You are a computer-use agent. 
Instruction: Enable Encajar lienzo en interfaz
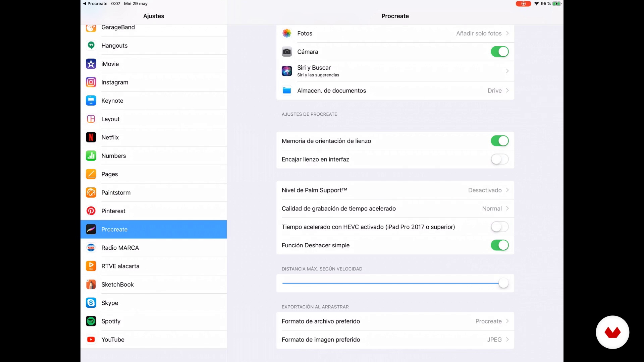(x=500, y=159)
